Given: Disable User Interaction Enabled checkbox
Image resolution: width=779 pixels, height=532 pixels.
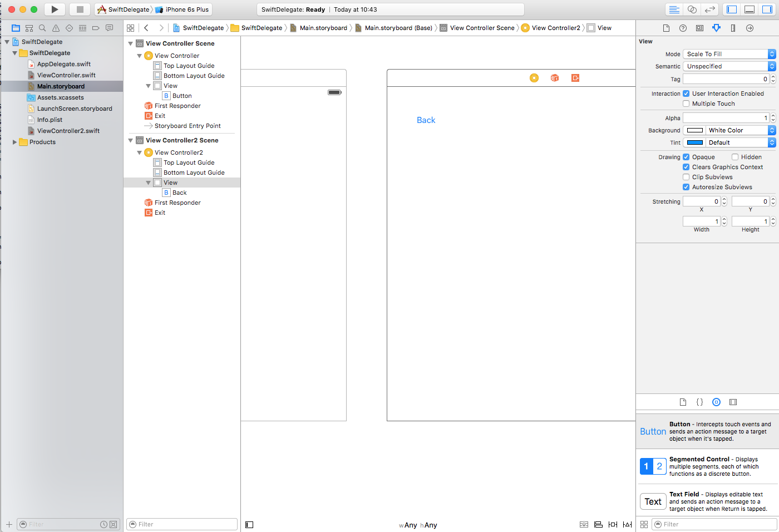Looking at the screenshot, I should point(686,93).
